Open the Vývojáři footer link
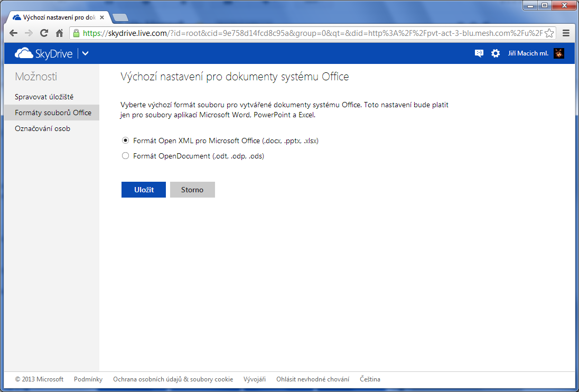The height and width of the screenshot is (392, 579). point(255,379)
